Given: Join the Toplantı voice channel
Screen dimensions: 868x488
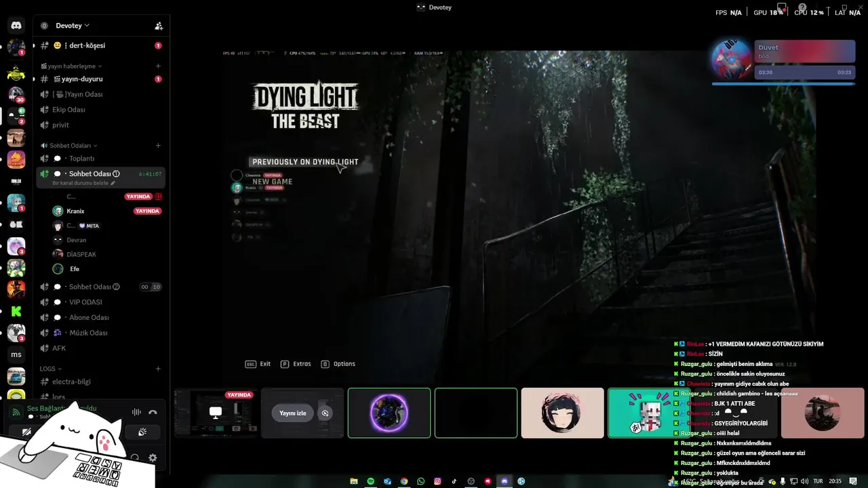Looking at the screenshot, I should (x=100, y=159).
